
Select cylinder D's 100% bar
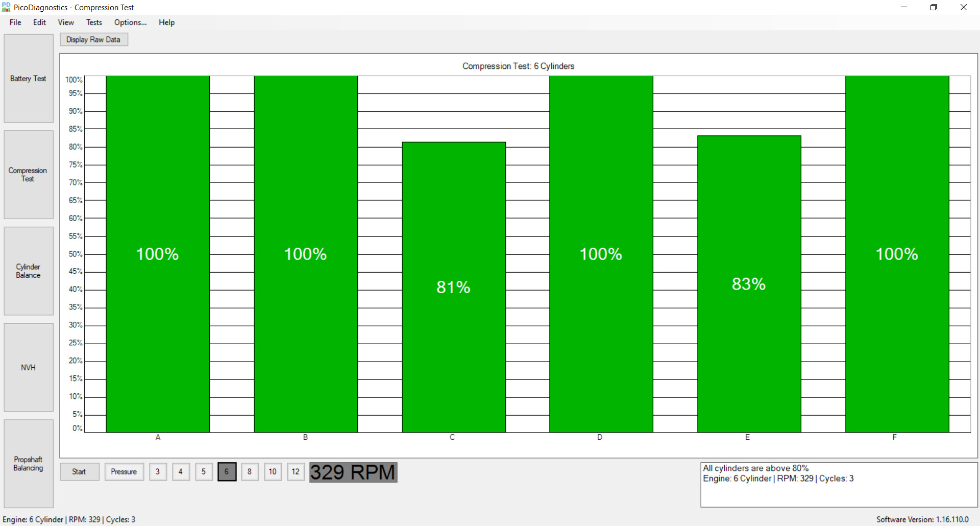[601, 254]
